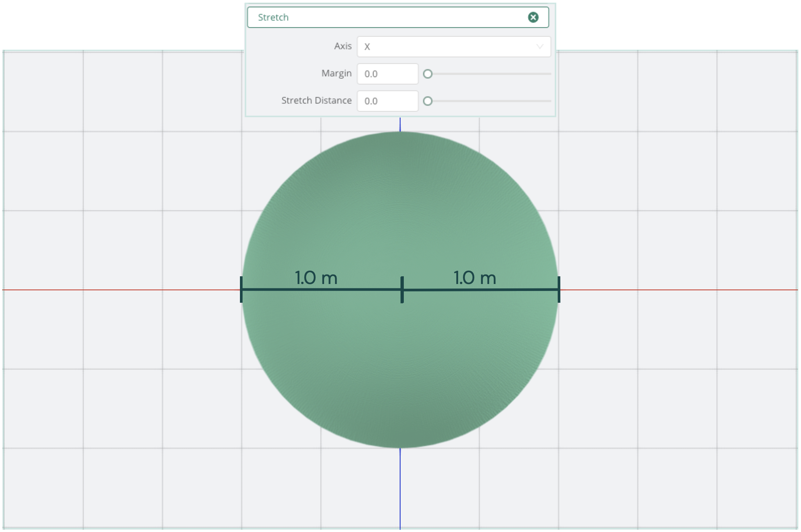Click the Stretch Distance label text
The image size is (801, 532).
(x=316, y=101)
